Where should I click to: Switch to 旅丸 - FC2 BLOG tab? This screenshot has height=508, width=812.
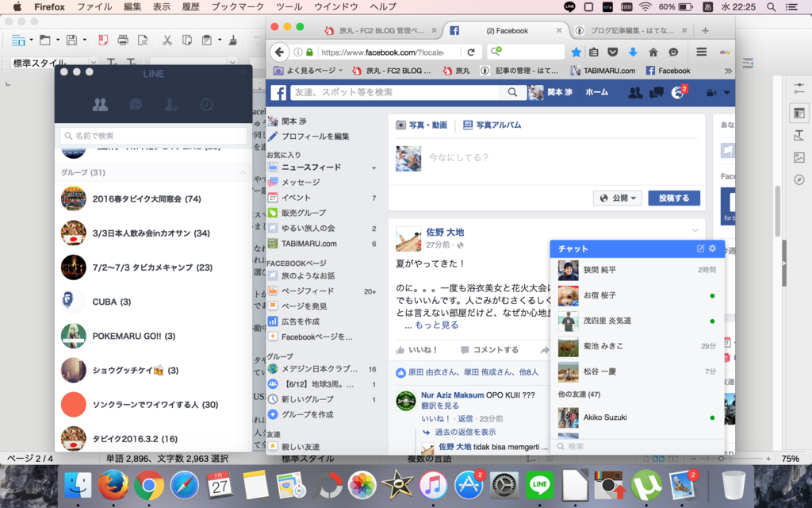coord(381,31)
